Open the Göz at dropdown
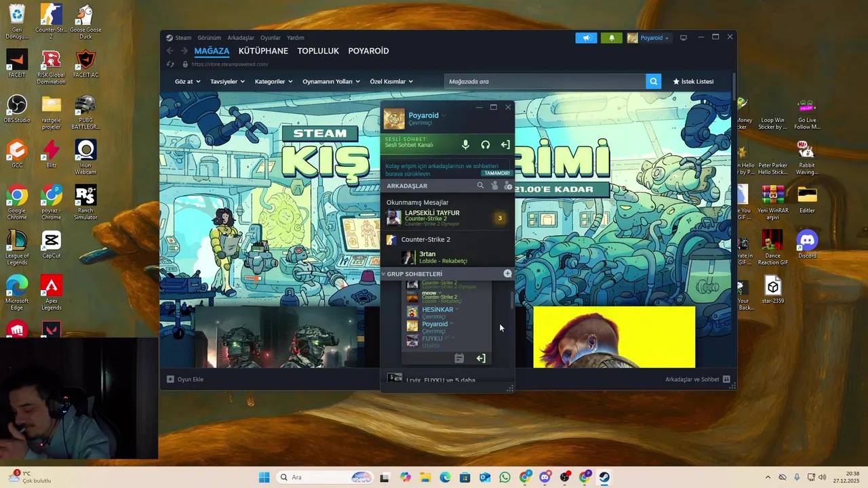 187,81
